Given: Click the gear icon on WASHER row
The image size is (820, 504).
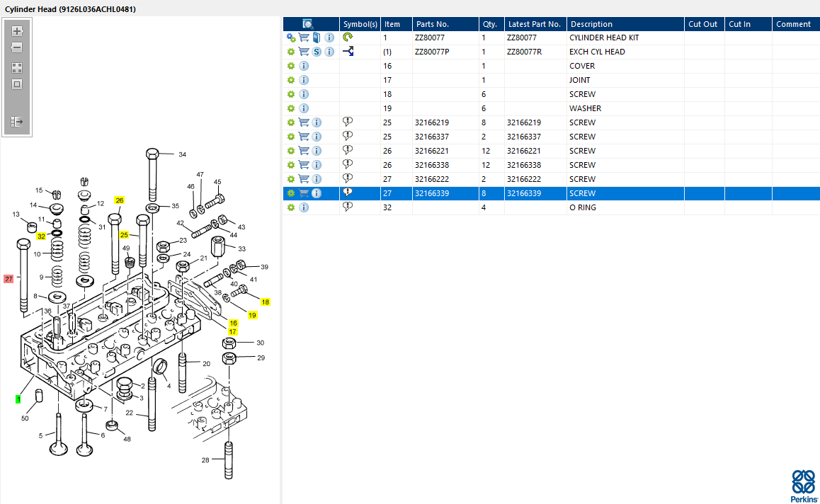Looking at the screenshot, I should [x=291, y=108].
